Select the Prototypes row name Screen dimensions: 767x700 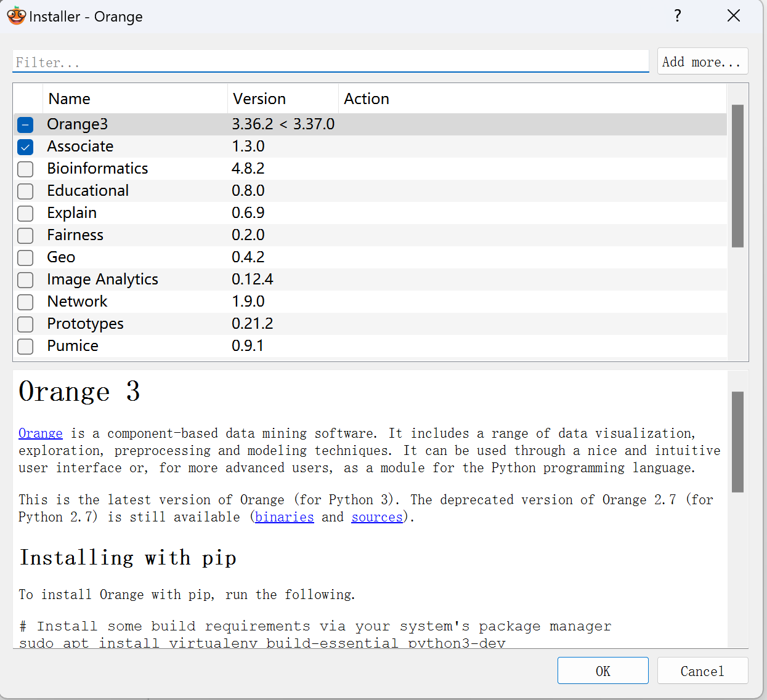86,324
